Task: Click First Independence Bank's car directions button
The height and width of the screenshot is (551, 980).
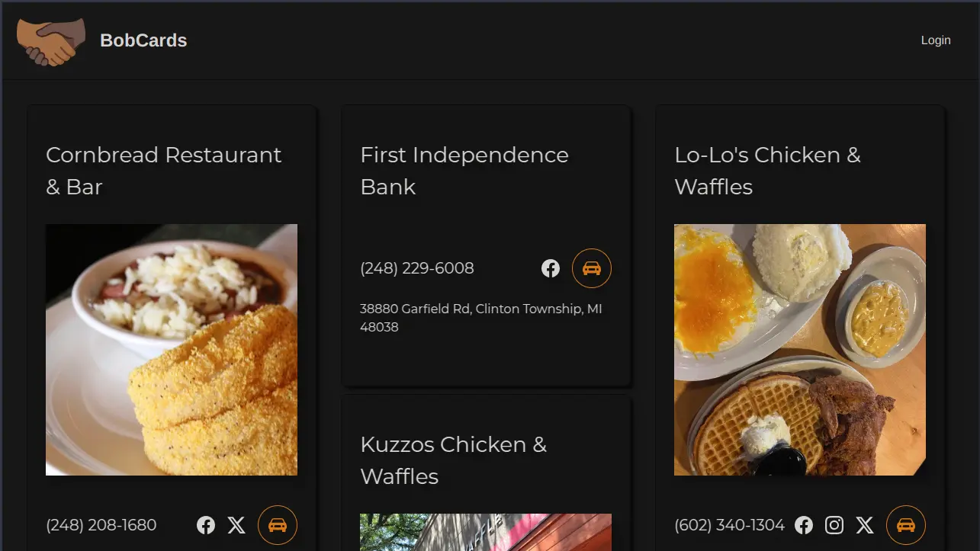Action: (x=592, y=268)
